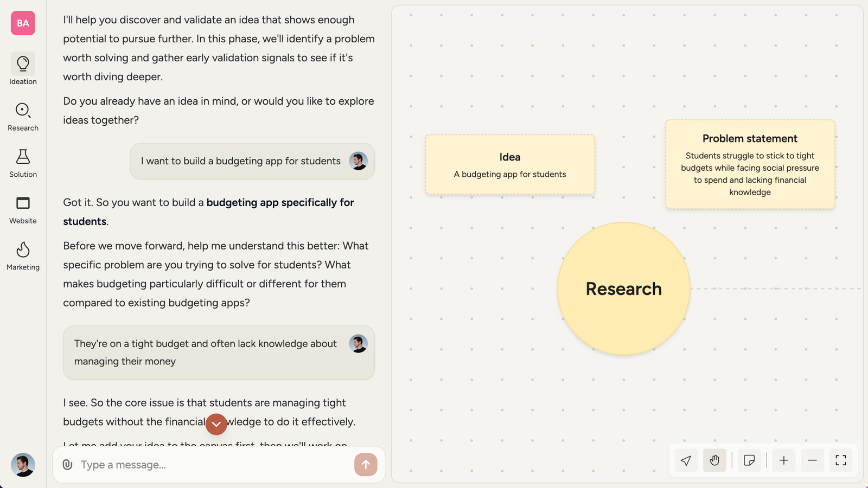Open the Marketing flame section

23,256
